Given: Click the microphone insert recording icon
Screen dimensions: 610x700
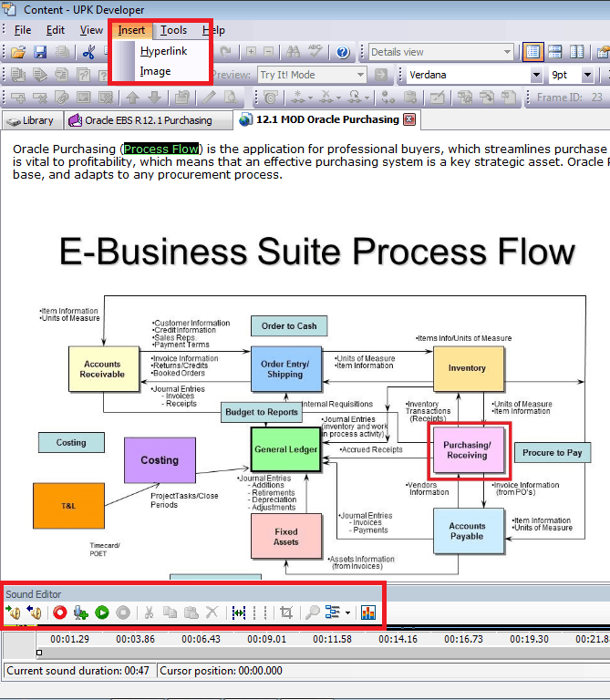Looking at the screenshot, I should 81,612.
